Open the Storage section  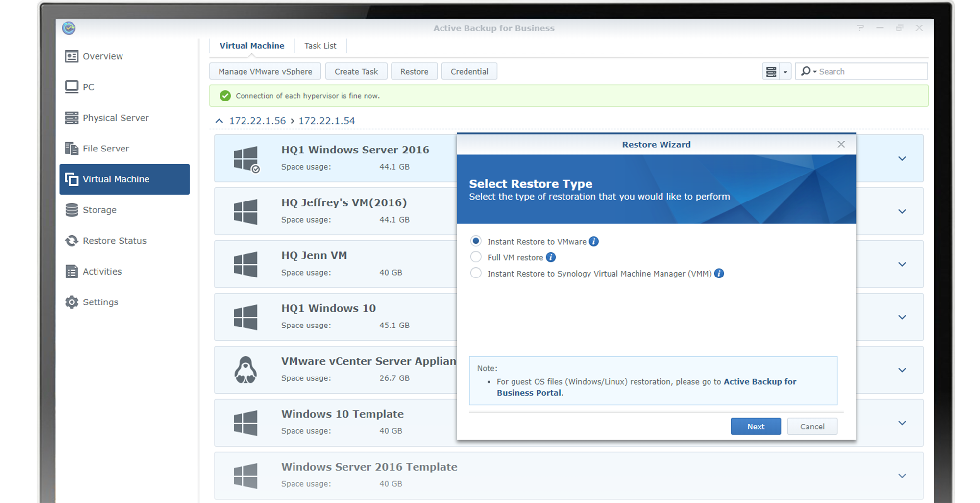coord(99,210)
